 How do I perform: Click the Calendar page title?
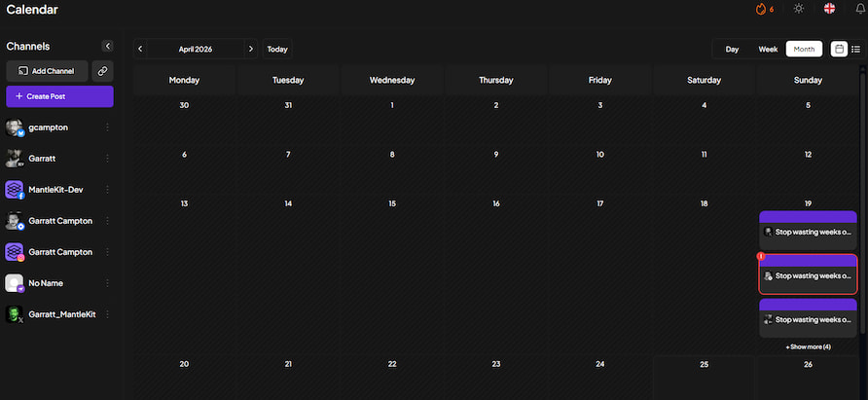pyautogui.click(x=32, y=10)
